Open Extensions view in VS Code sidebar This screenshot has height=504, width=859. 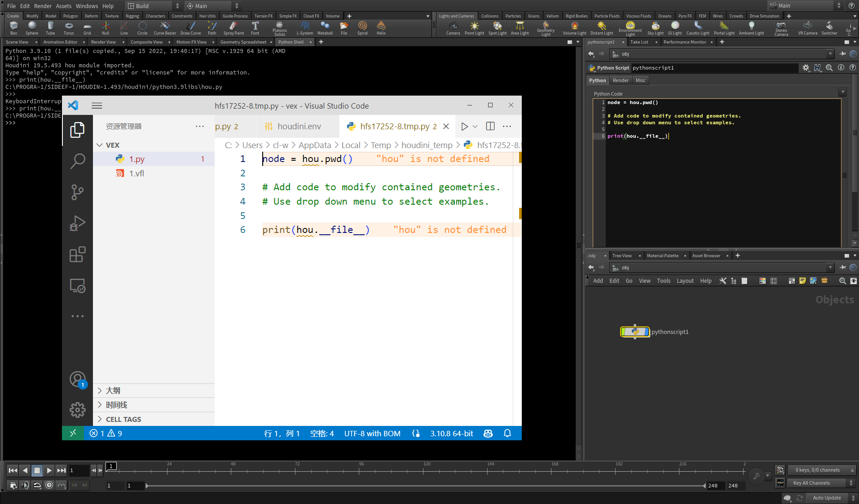[78, 254]
